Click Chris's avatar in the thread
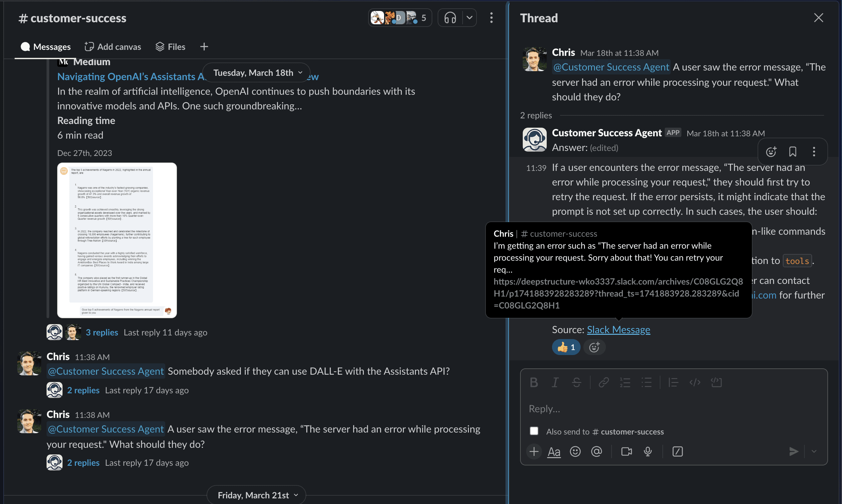Screen dimensions: 842x504 click(x=535, y=59)
